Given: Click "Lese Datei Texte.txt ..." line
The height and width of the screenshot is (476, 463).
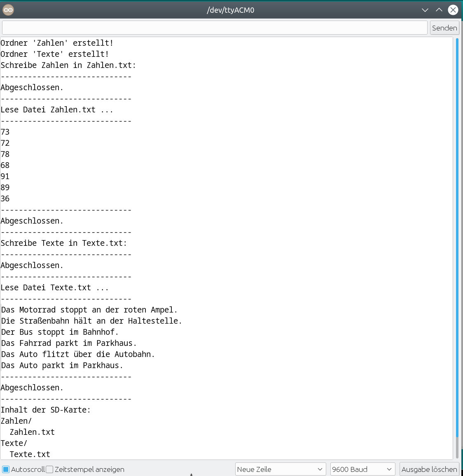Looking at the screenshot, I should click(55, 288).
